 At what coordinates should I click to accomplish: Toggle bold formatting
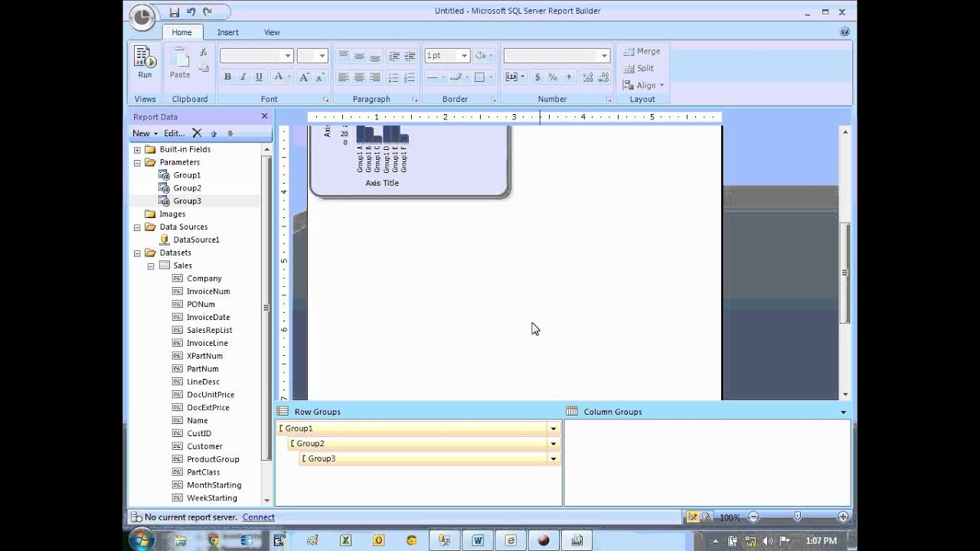[227, 77]
